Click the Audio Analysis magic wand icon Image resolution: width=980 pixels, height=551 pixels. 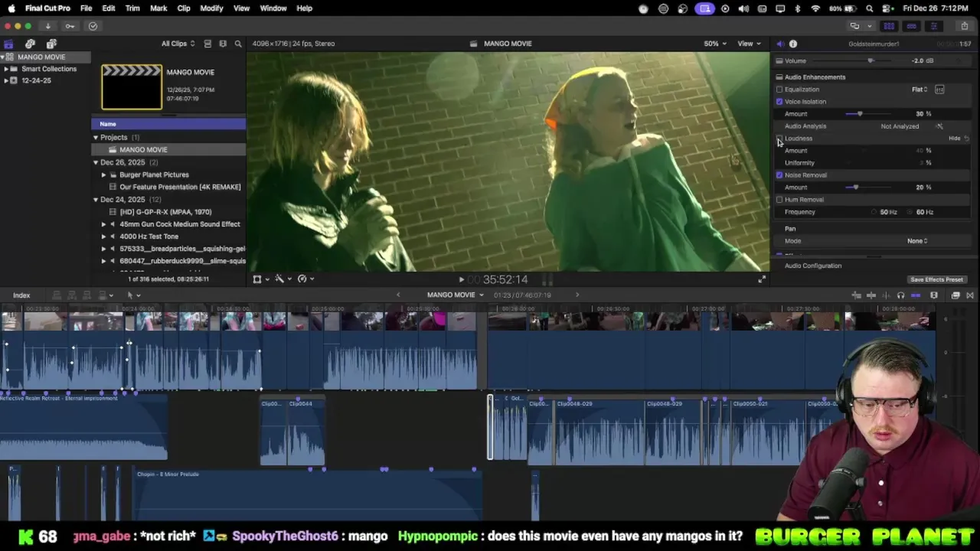coord(939,126)
